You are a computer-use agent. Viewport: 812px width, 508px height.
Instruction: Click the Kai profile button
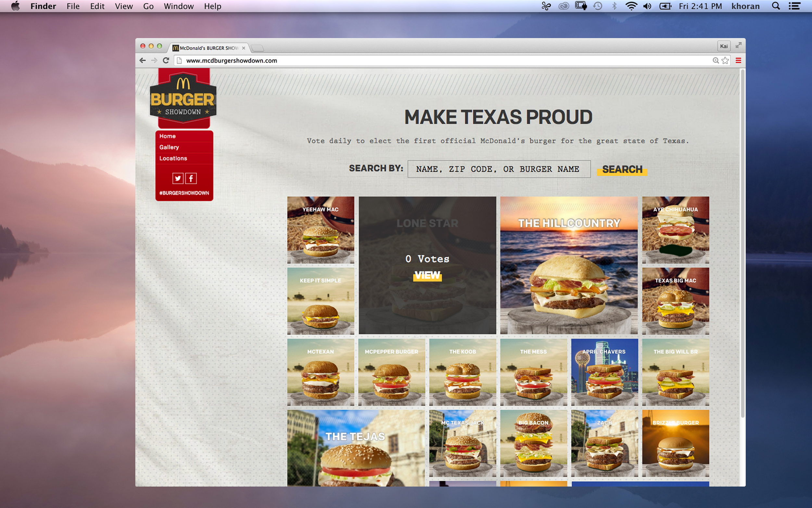(724, 46)
